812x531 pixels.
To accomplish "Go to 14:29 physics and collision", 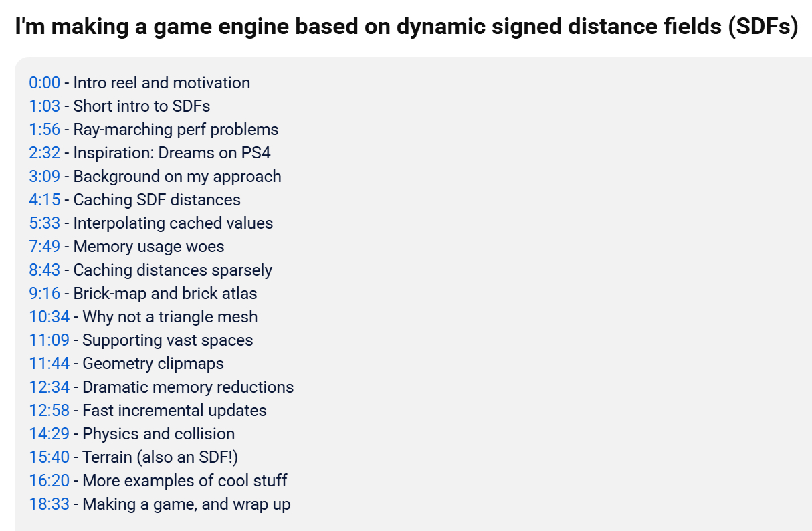I will click(x=49, y=434).
